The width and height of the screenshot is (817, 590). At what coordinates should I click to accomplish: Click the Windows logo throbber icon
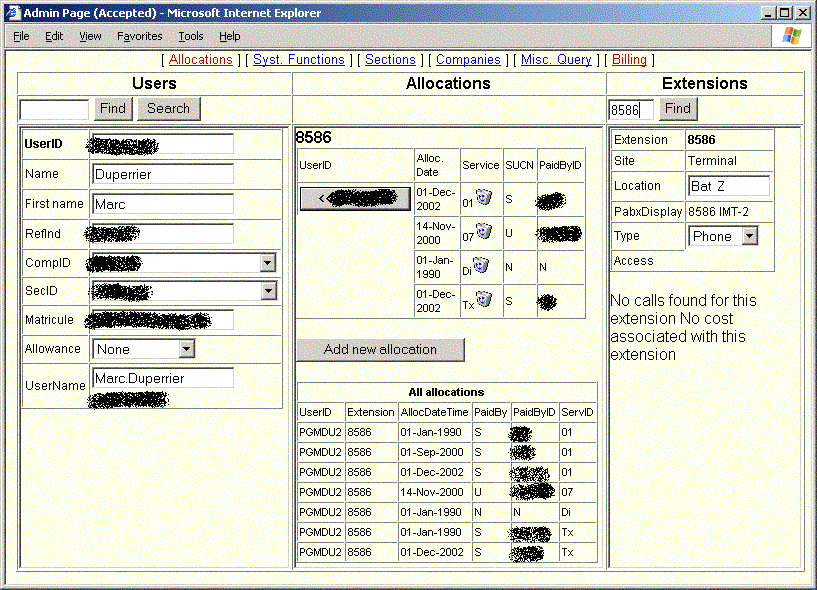pos(791,36)
